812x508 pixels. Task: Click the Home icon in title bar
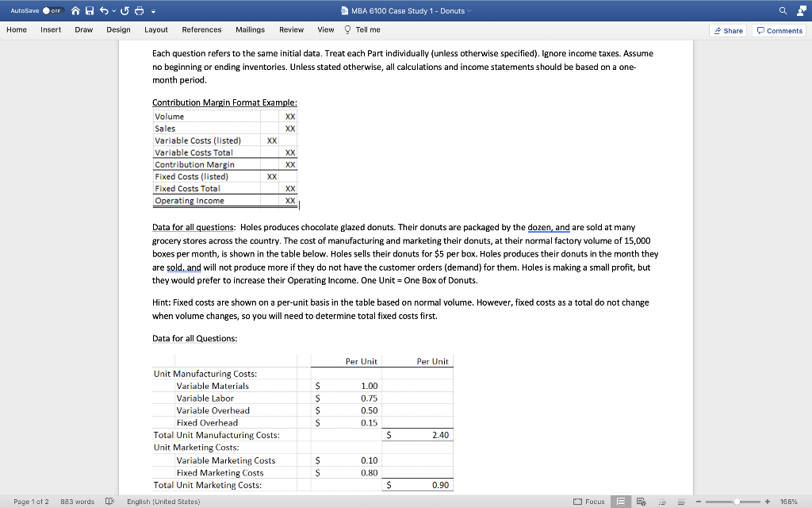[x=75, y=11]
